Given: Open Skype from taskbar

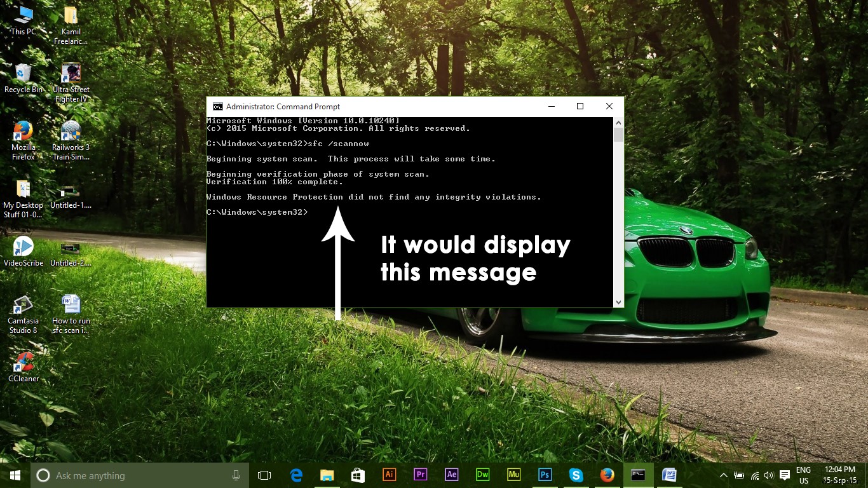Looking at the screenshot, I should point(576,475).
